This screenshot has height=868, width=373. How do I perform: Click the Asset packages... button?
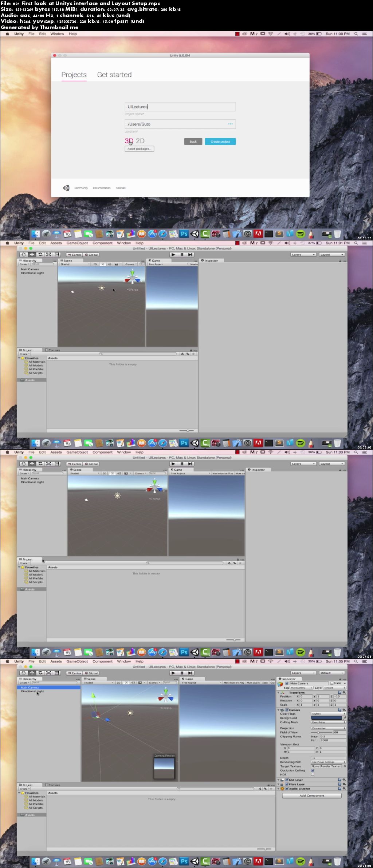pos(139,149)
